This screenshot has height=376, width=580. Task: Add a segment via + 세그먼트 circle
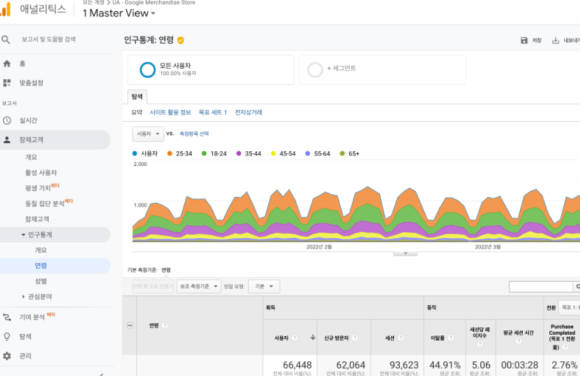315,70
